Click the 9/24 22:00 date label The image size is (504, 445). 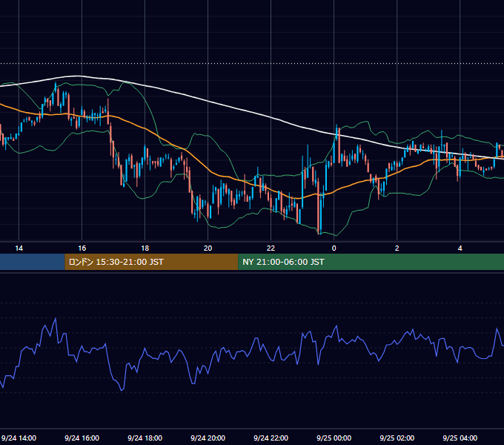pyautogui.click(x=271, y=438)
